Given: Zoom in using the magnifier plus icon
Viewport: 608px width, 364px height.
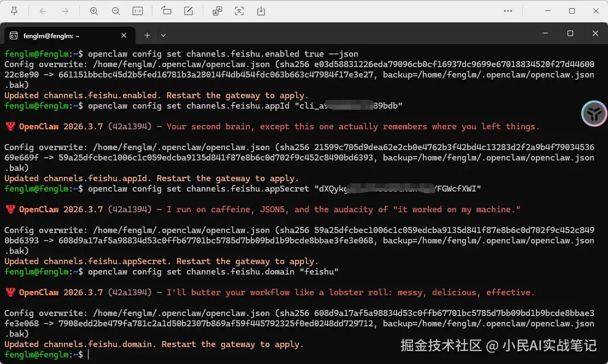Looking at the screenshot, I should pyautogui.click(x=94, y=11).
